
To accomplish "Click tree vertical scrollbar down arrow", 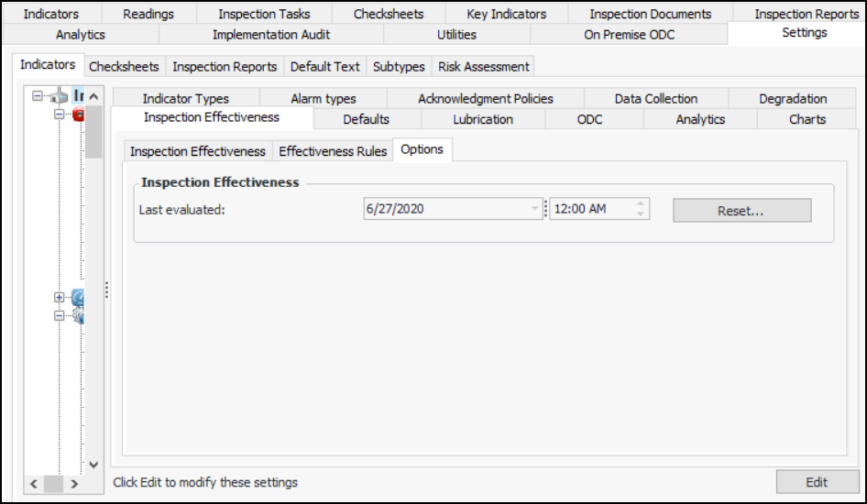I will (x=94, y=466).
